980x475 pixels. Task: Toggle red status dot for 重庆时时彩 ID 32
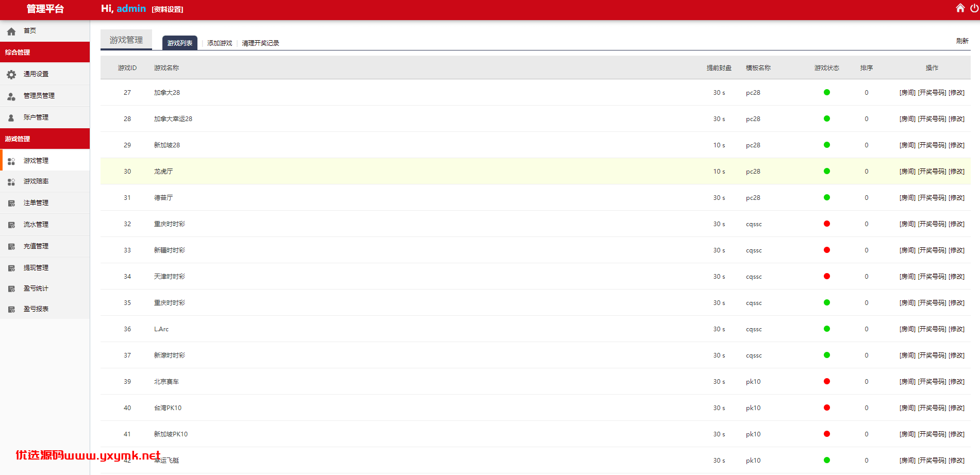[x=827, y=224]
